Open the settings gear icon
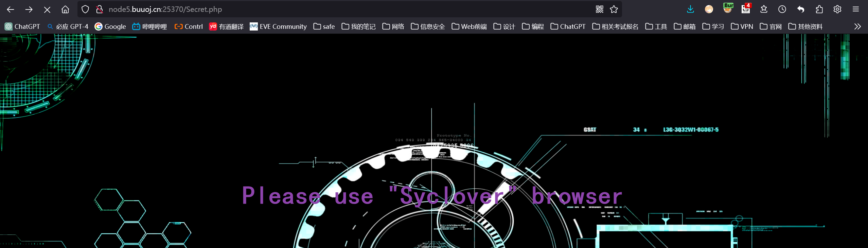 pyautogui.click(x=837, y=9)
